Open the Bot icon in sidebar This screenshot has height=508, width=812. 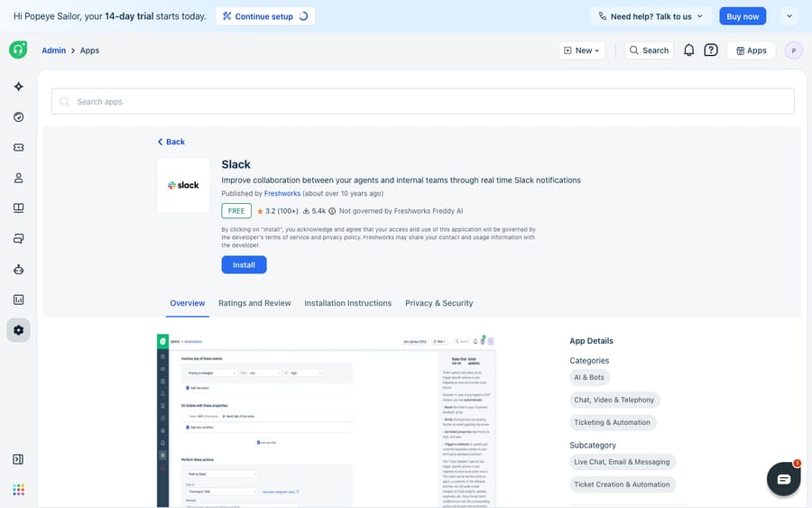pos(19,269)
